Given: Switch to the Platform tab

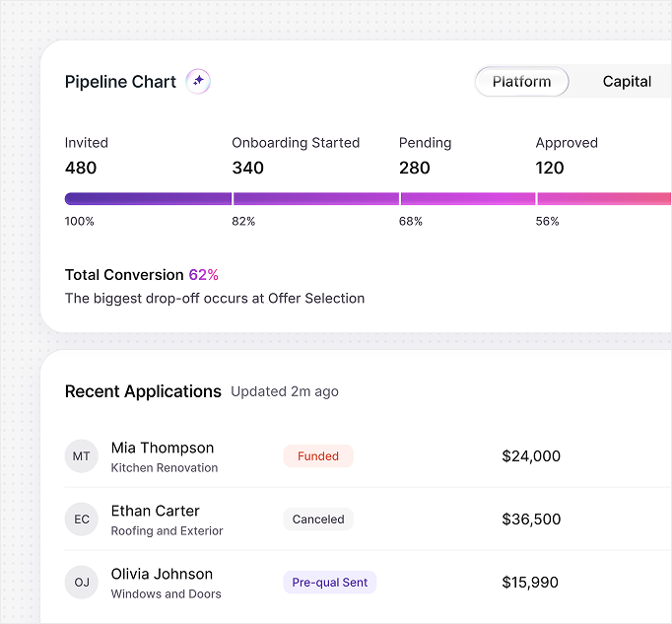Looking at the screenshot, I should (521, 81).
